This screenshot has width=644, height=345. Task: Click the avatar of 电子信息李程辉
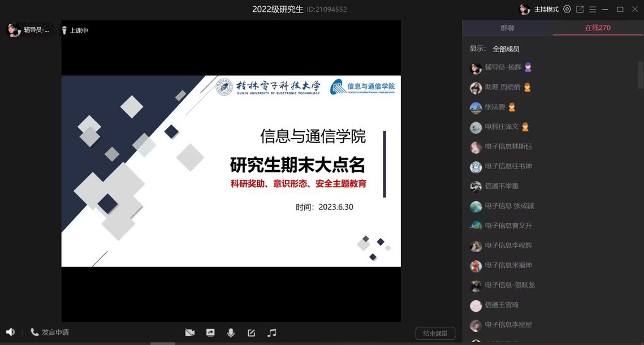pyautogui.click(x=476, y=245)
